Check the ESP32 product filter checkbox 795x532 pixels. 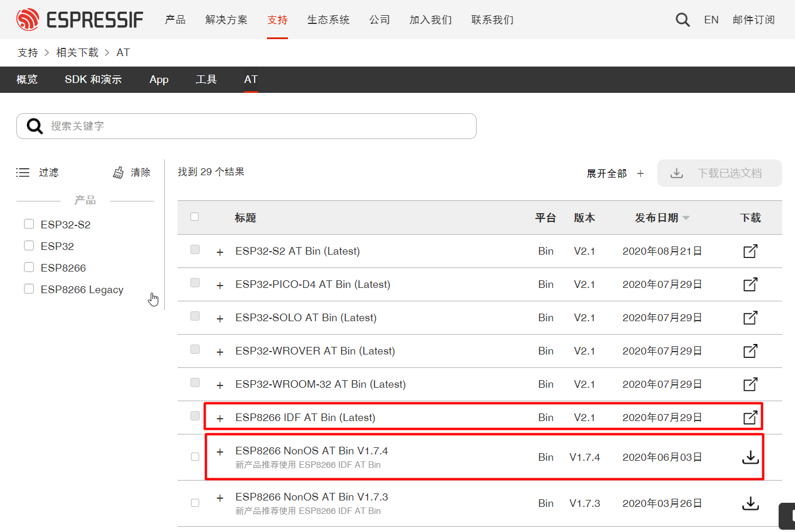tap(29, 245)
